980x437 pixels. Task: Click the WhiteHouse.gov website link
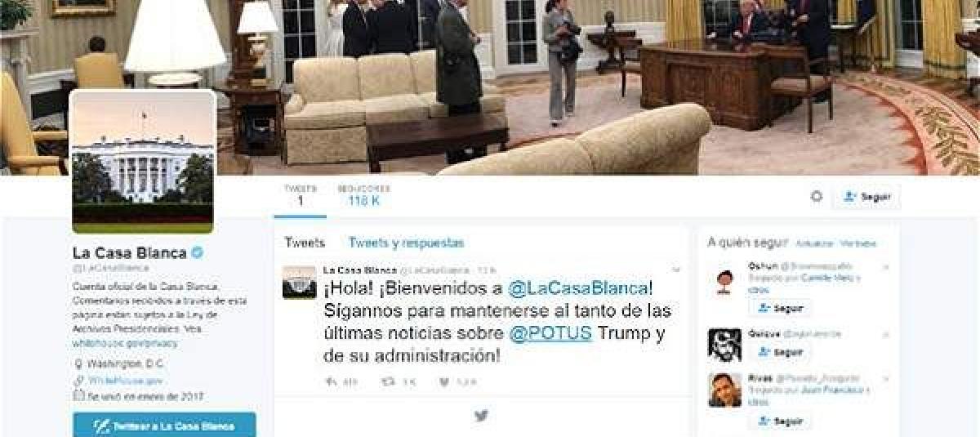126,381
